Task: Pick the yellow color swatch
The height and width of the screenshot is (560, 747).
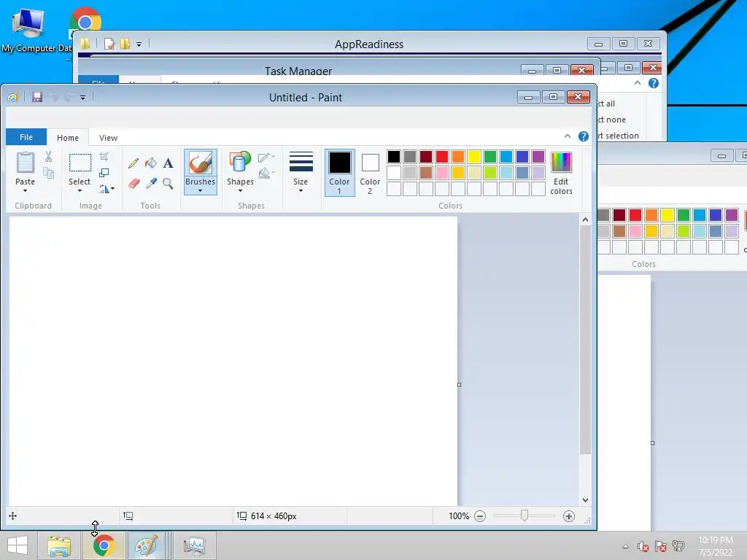Action: pyautogui.click(x=474, y=157)
